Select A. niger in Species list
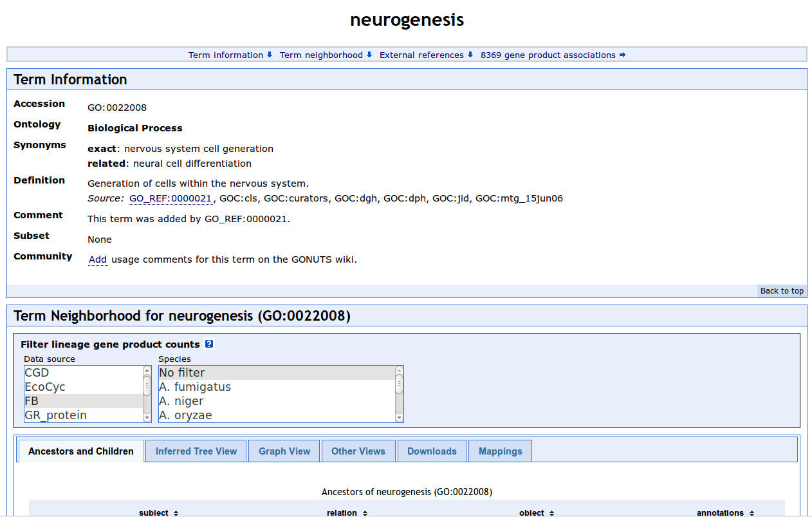Screen dimensions: 812x517 pyautogui.click(x=276, y=401)
